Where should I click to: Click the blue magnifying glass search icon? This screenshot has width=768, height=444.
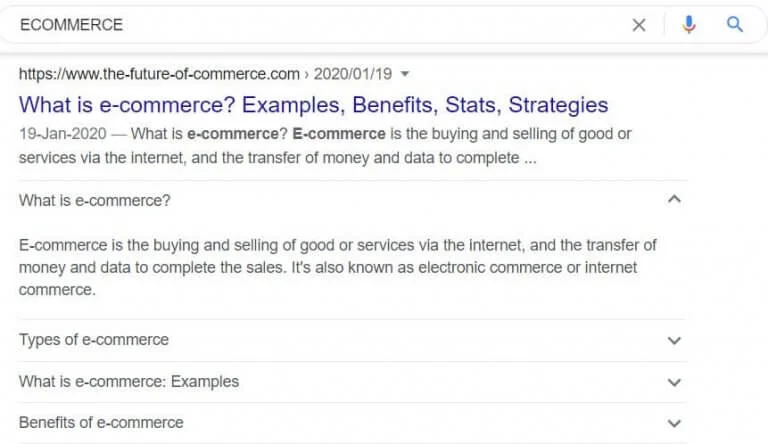click(735, 24)
